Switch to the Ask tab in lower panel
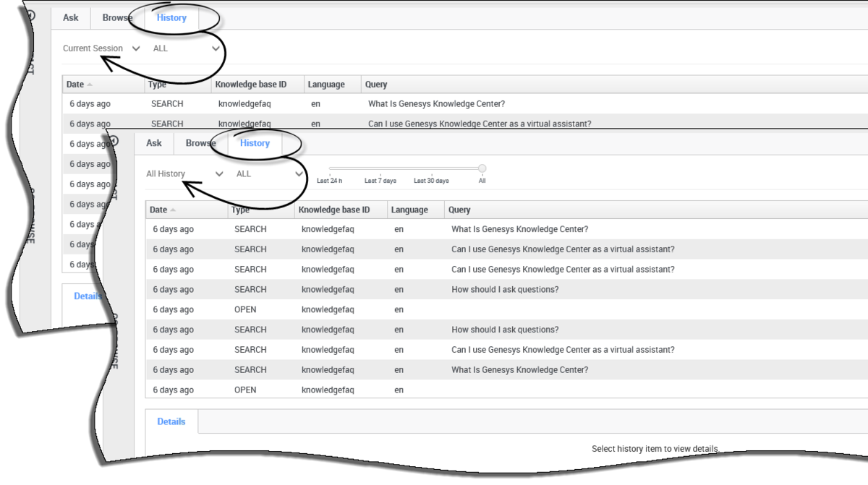868x485 pixels. tap(154, 143)
